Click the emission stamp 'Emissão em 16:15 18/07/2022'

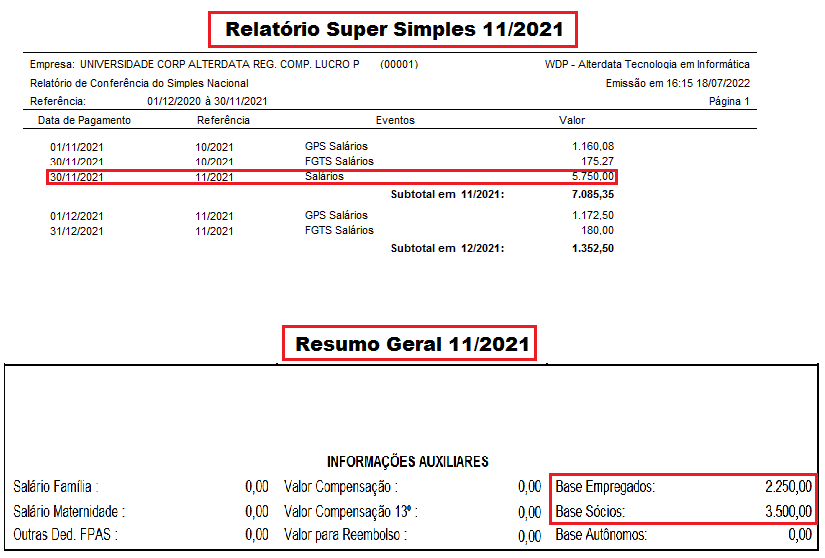tap(678, 83)
